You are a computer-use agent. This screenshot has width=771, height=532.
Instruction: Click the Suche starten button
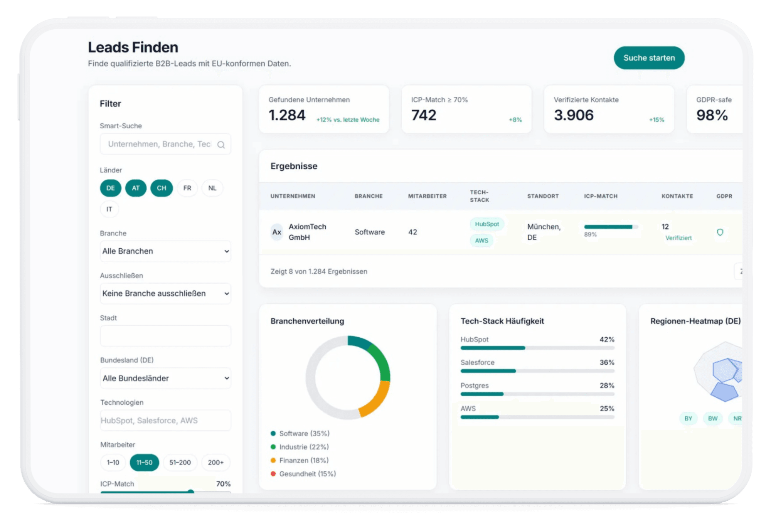649,57
